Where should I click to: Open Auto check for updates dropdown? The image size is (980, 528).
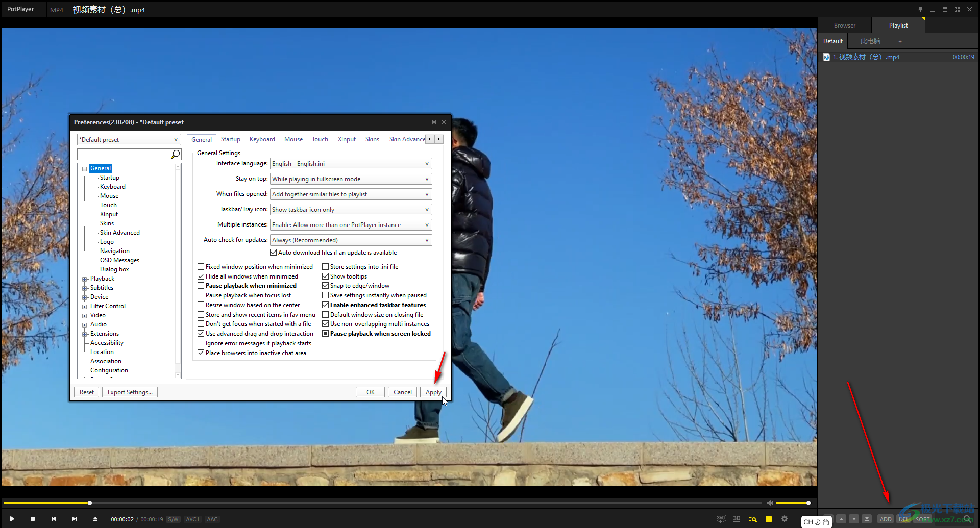351,240
